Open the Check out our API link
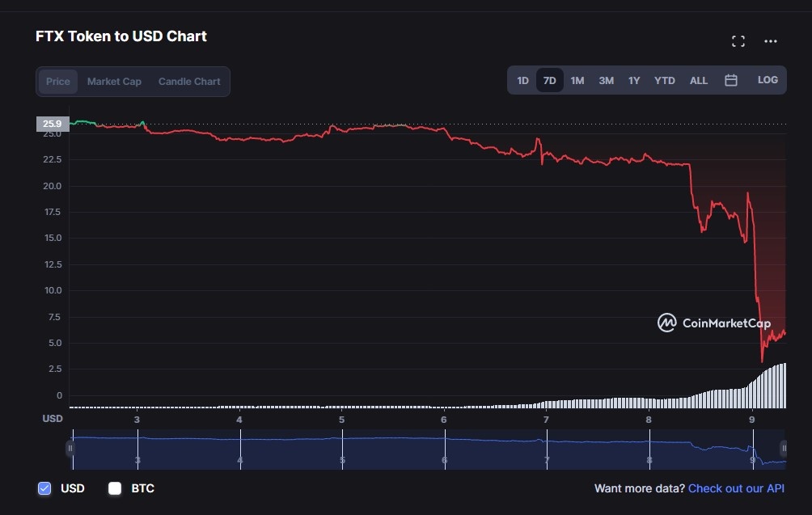 pos(736,488)
